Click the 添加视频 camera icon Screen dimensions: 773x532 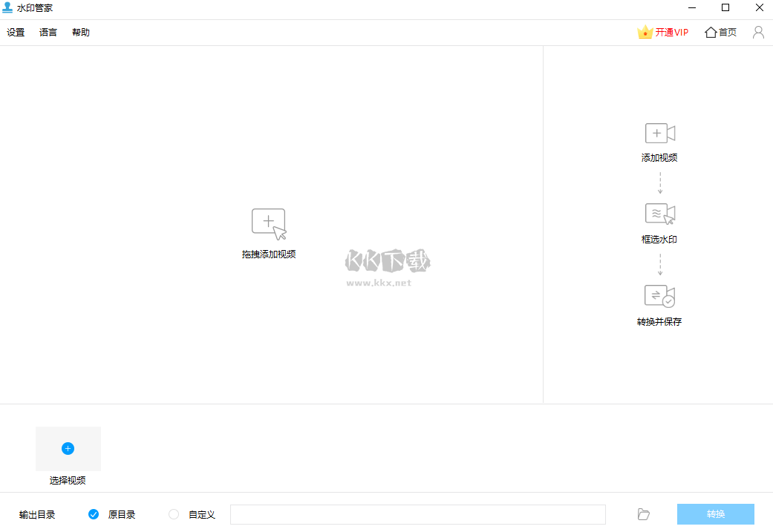point(660,134)
